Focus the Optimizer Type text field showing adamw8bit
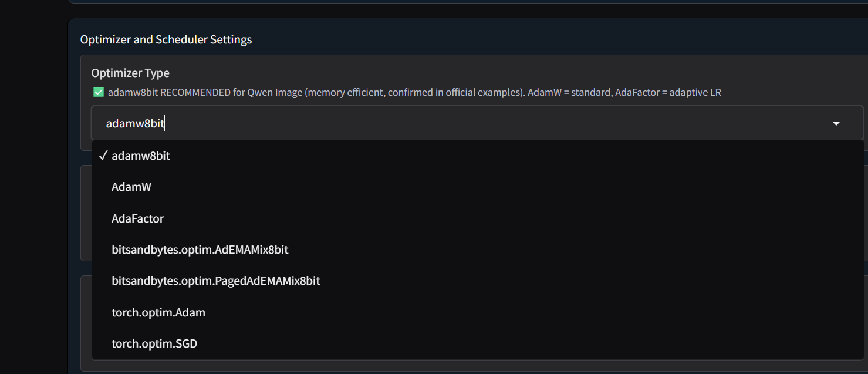868x374 pixels. coord(411,123)
